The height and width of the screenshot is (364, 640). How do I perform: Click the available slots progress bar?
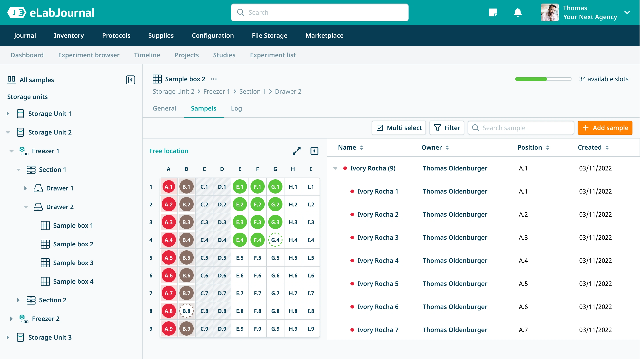point(543,79)
